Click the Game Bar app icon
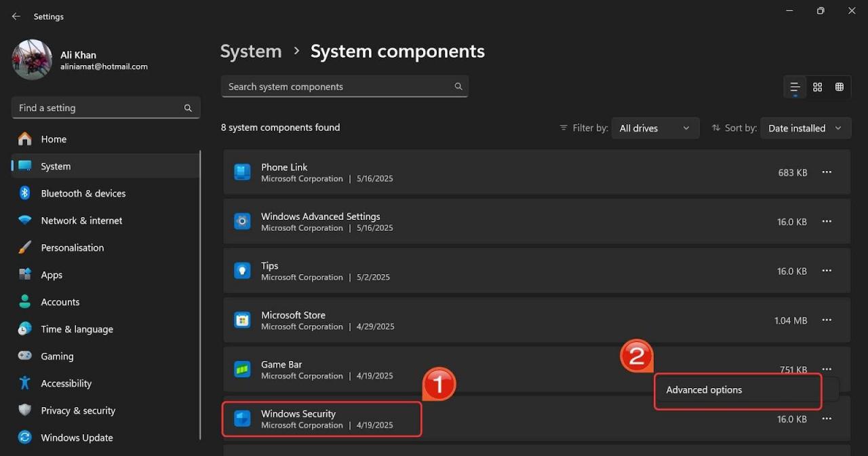868x456 pixels. 242,369
